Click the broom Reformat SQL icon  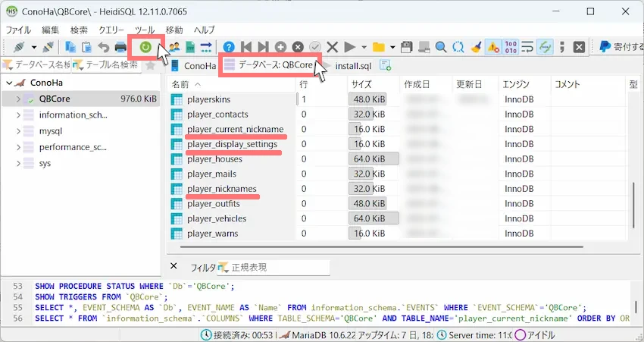pos(476,47)
